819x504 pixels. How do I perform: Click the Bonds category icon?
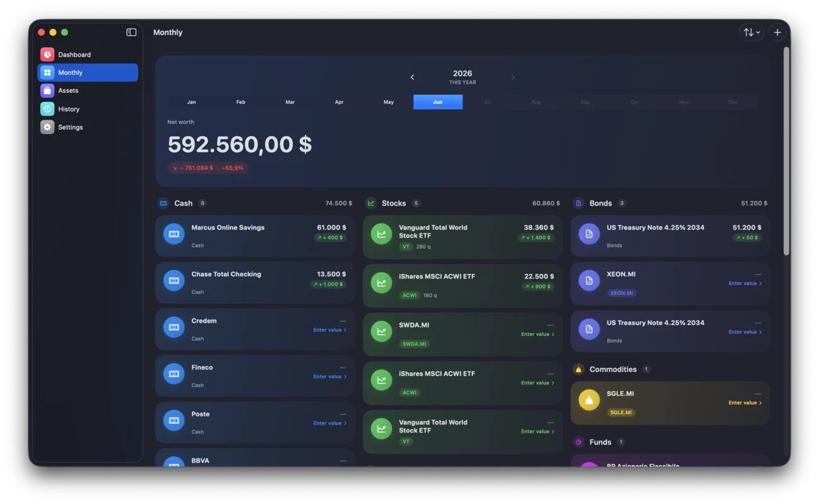click(x=578, y=203)
